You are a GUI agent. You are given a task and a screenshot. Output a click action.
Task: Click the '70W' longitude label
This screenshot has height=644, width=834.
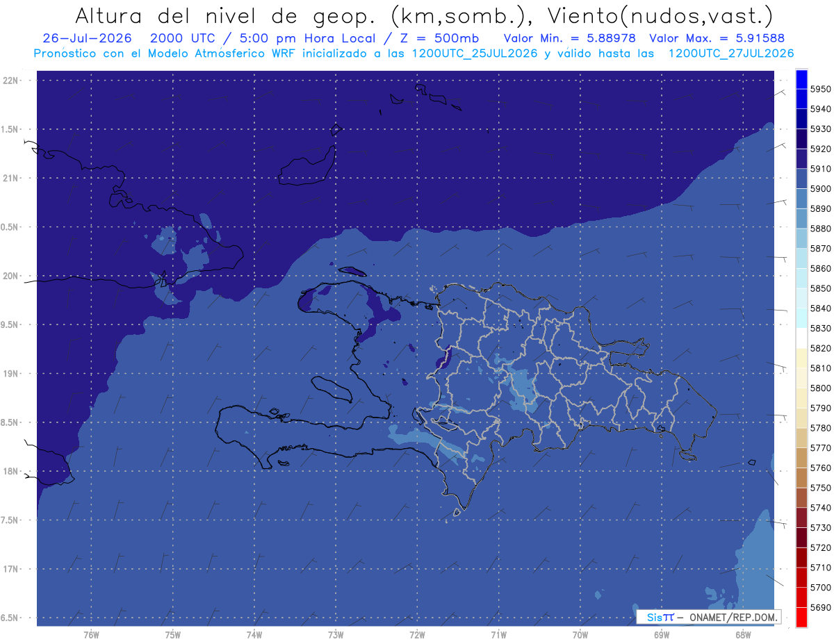point(580,635)
